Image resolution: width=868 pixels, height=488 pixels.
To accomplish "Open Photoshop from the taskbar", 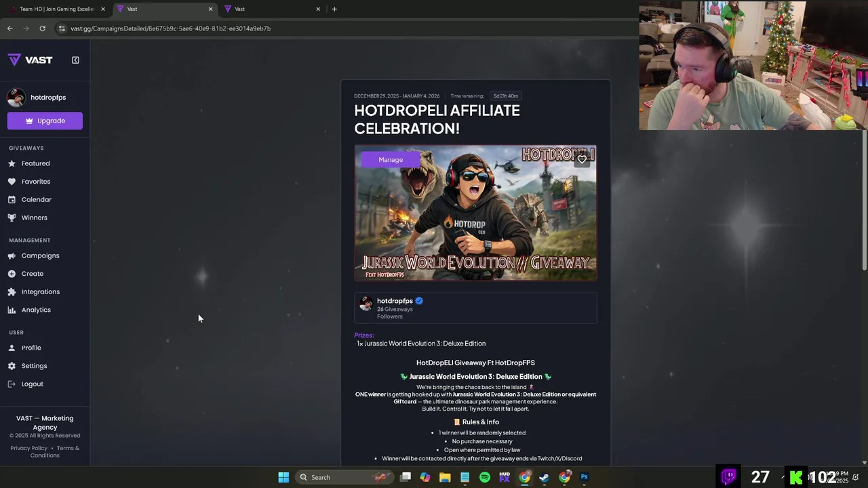I will point(584,477).
